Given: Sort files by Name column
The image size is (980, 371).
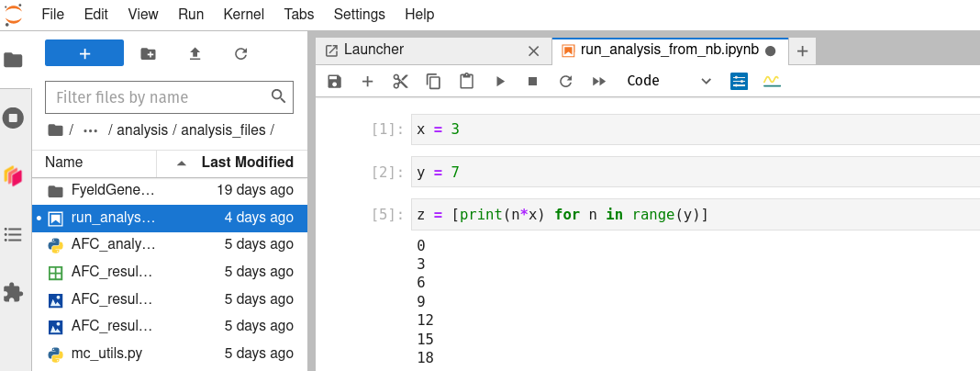Looking at the screenshot, I should tap(63, 163).
